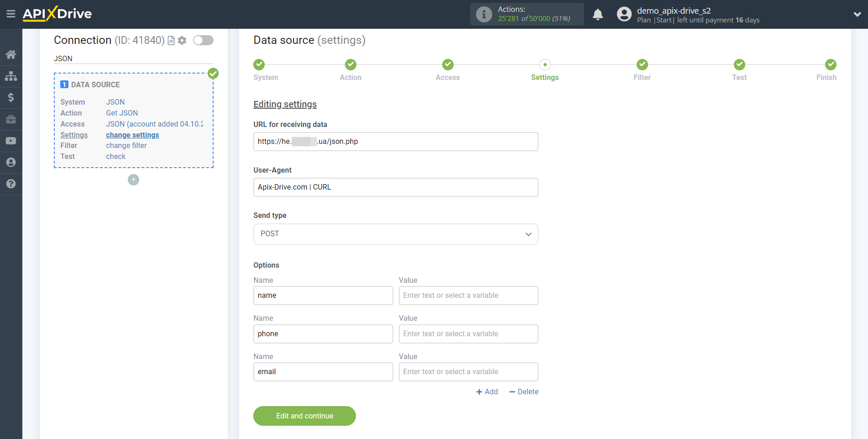Click the actions info icon
Screen dimensions: 868x439
coord(484,14)
